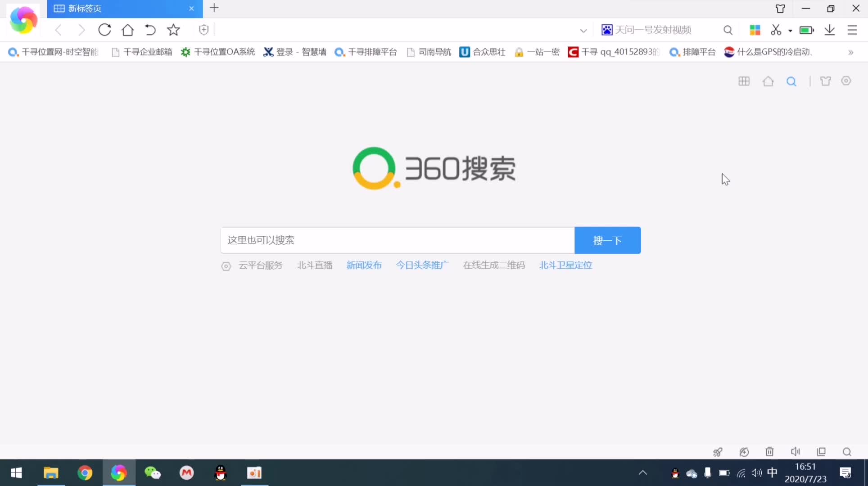Viewport: 868px width, 486px height.
Task: Click the hot-words settings icon beside 云平台服务
Action: pos(226,266)
